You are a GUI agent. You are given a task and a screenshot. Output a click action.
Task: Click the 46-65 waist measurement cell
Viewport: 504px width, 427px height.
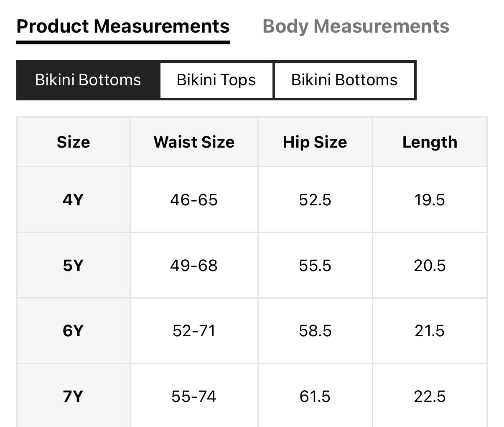(194, 199)
